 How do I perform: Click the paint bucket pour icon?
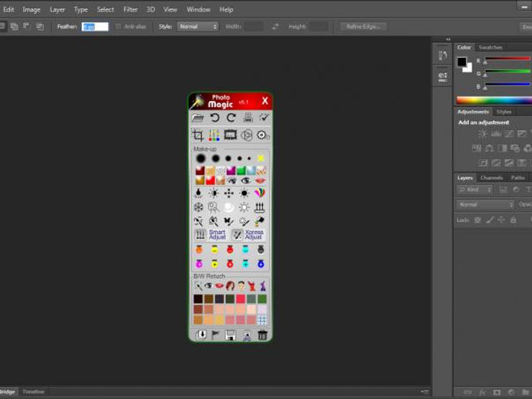pyautogui.click(x=260, y=221)
